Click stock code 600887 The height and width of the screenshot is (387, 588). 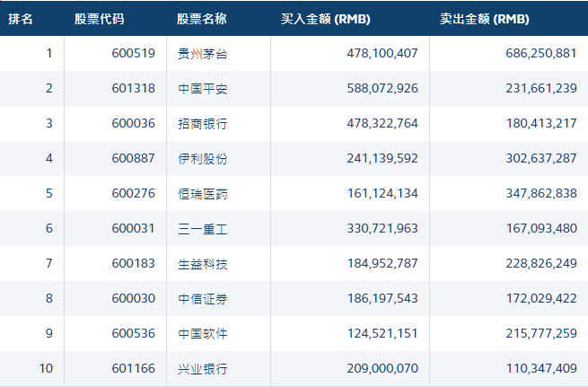(134, 158)
